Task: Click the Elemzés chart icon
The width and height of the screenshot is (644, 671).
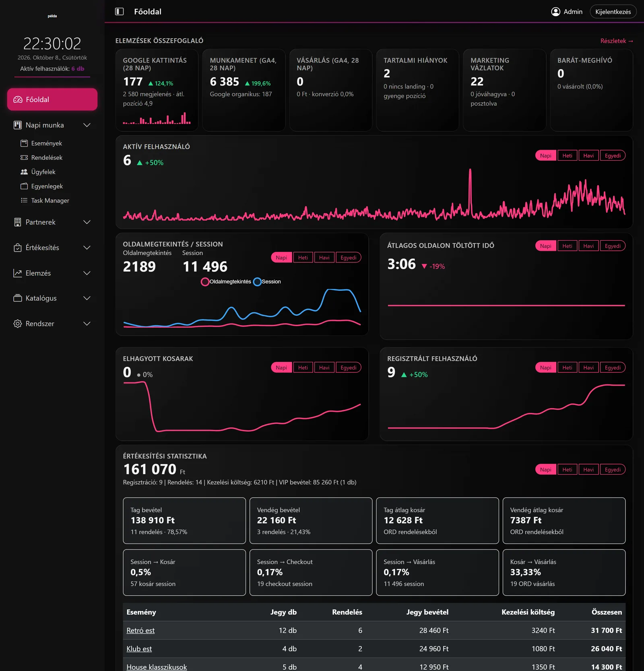Action: pyautogui.click(x=18, y=273)
